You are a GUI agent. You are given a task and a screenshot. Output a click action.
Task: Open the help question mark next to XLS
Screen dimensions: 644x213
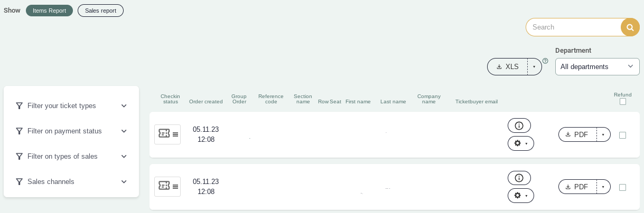[545, 61]
